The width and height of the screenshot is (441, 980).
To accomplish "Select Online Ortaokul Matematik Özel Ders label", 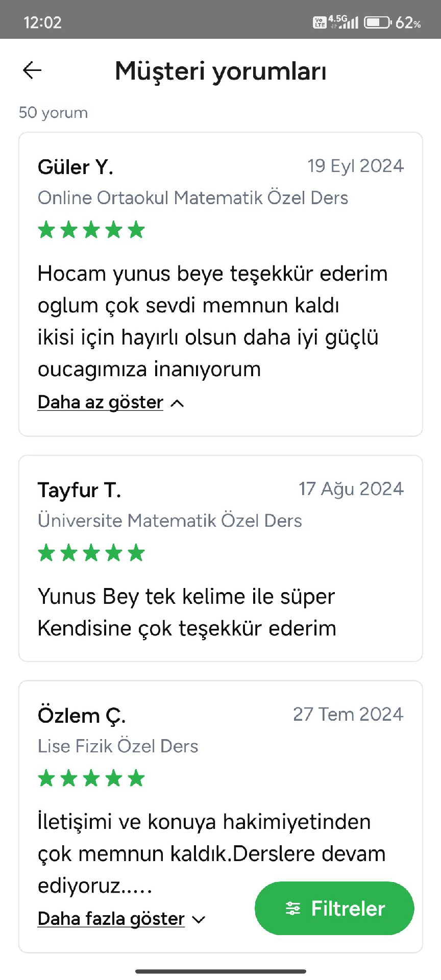I will (193, 198).
